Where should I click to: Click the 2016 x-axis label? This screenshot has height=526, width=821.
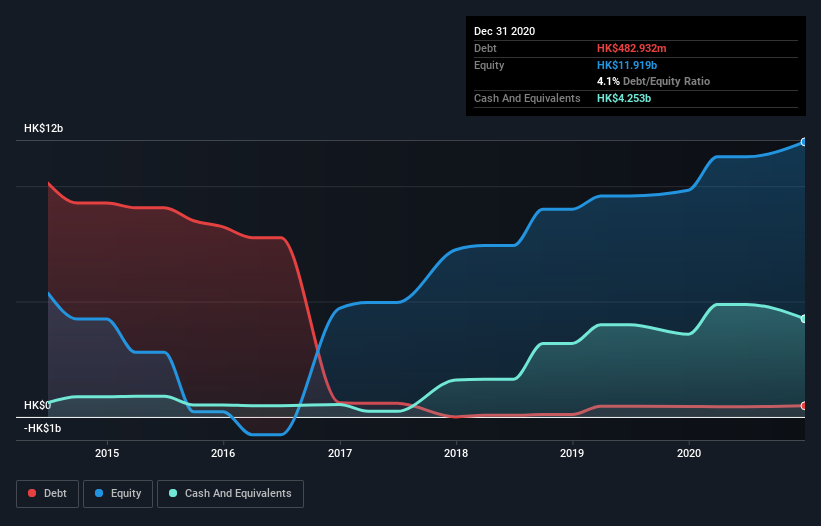(223, 453)
